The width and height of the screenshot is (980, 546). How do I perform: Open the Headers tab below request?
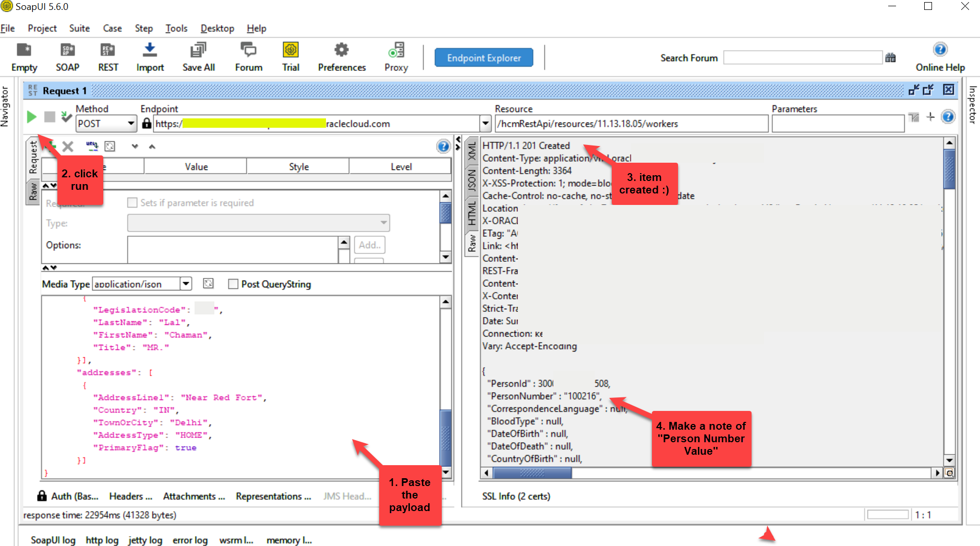coord(130,496)
